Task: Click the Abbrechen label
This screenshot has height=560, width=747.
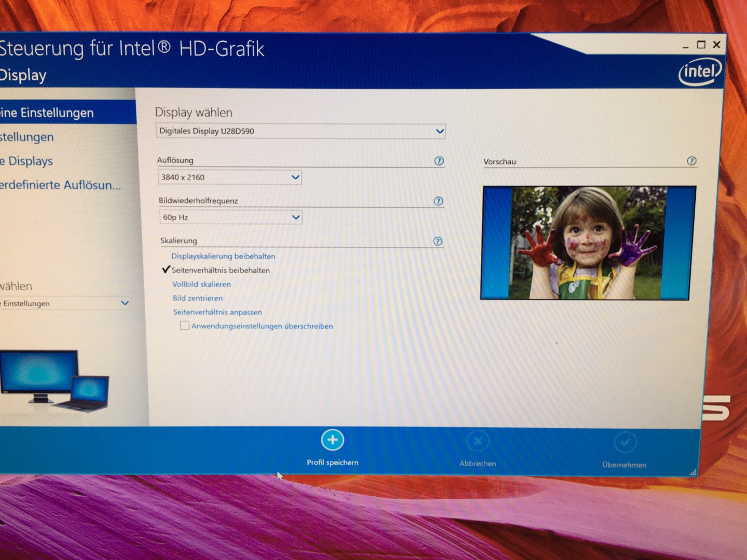Action: coord(478,464)
